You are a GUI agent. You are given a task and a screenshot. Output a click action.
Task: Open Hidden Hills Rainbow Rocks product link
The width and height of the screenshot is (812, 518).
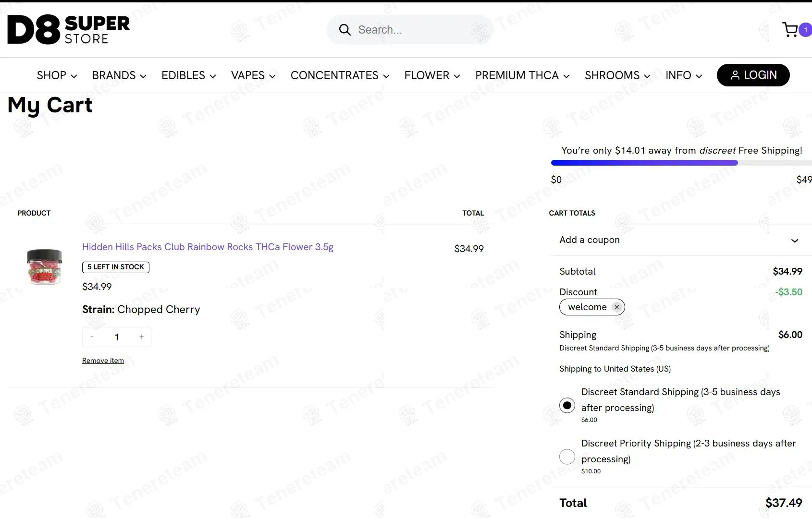208,247
